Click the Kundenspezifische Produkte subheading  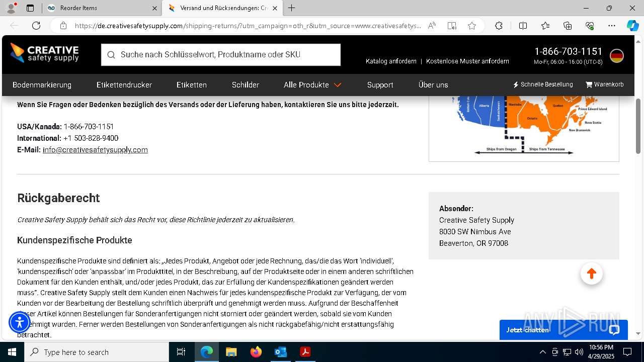point(74,240)
